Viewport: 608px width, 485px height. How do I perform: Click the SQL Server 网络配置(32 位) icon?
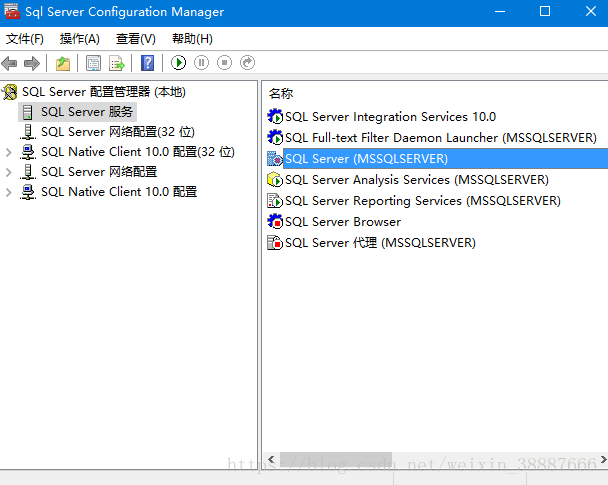[28, 132]
